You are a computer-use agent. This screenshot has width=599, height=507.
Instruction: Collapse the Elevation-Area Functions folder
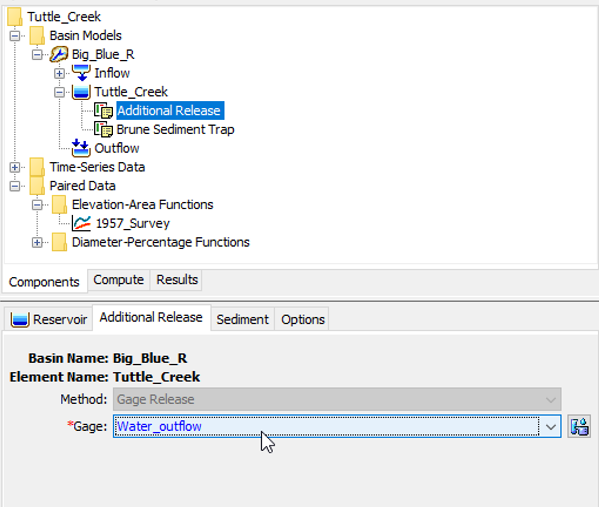(37, 205)
